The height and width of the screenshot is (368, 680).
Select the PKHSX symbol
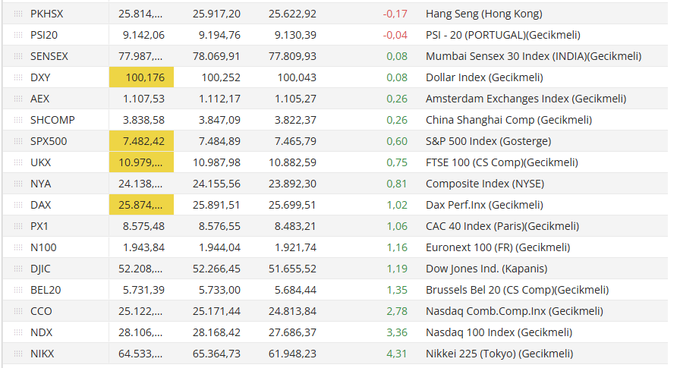click(46, 14)
